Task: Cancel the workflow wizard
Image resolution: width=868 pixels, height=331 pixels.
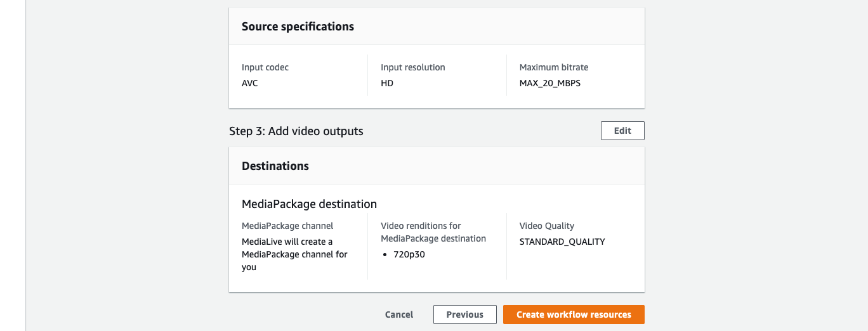Action: [399, 315]
